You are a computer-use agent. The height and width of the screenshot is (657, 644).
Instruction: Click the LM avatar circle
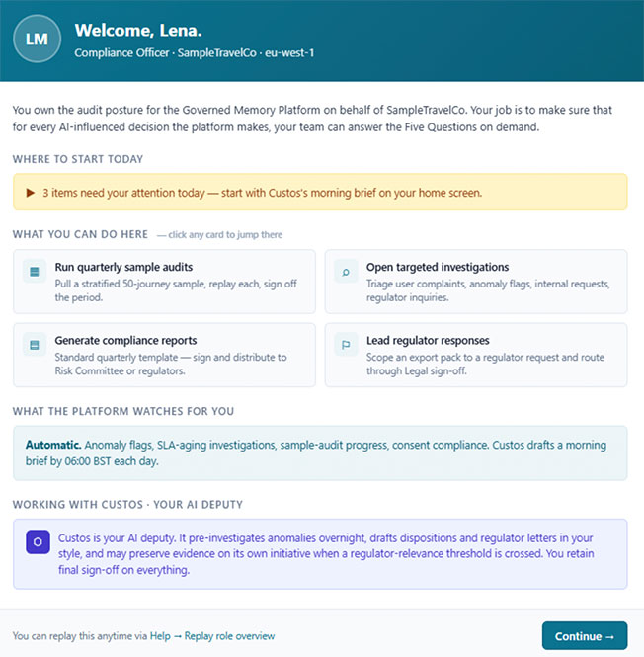[37, 39]
